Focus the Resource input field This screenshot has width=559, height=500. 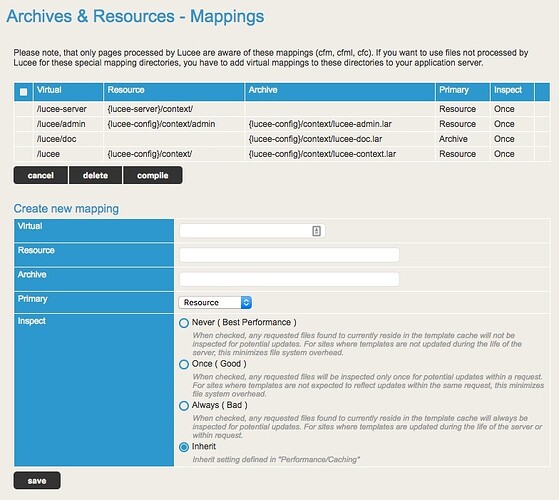289,255
